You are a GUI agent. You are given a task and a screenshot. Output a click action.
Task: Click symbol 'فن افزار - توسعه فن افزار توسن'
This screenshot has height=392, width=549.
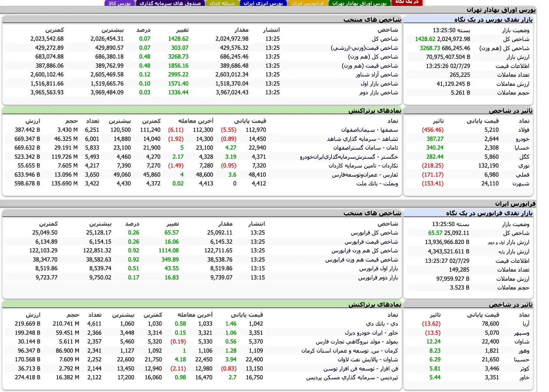point(361,369)
